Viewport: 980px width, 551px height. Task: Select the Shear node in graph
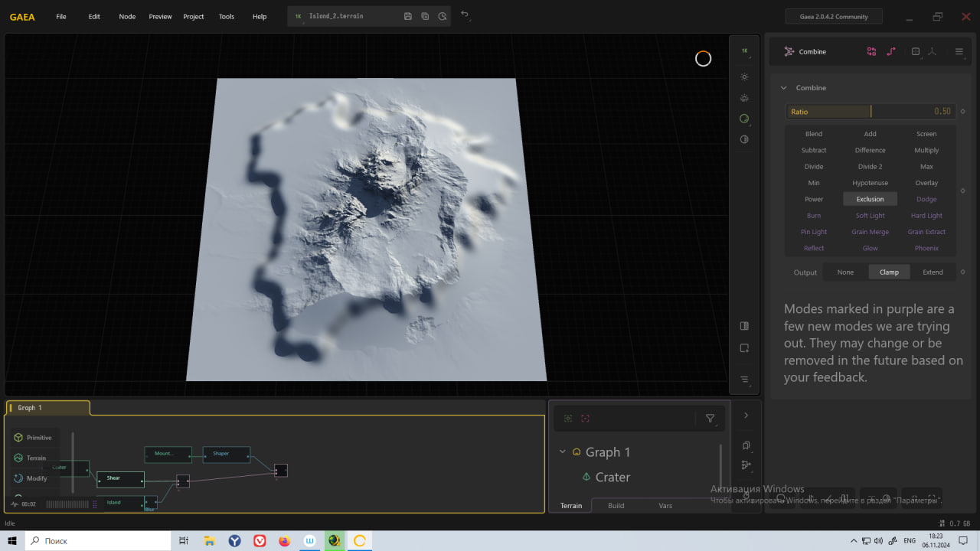[120, 479]
